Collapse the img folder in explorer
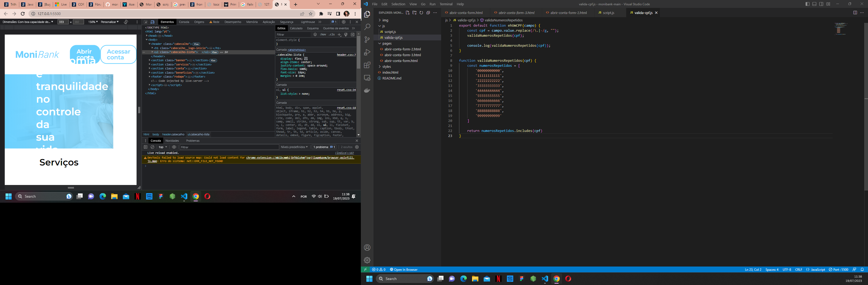This screenshot has height=285, width=868. click(384, 20)
